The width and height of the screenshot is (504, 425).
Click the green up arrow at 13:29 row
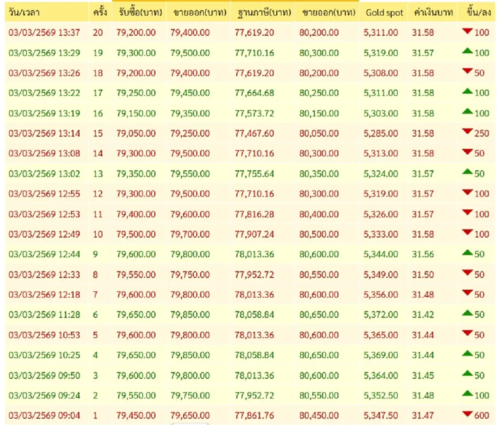pyautogui.click(x=467, y=52)
